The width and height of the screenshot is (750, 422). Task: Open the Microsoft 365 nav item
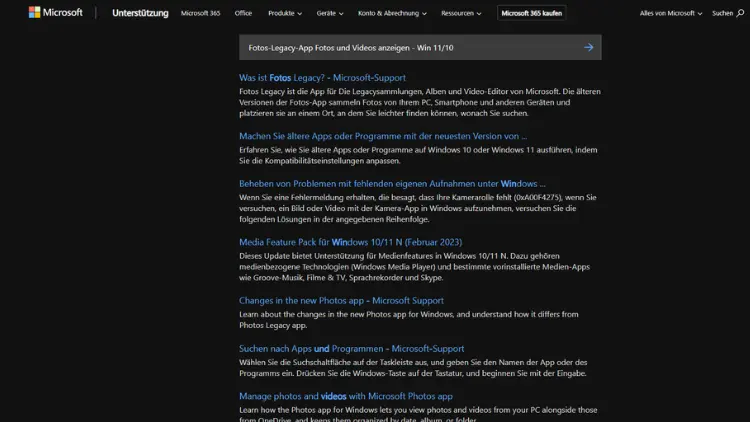pyautogui.click(x=202, y=14)
